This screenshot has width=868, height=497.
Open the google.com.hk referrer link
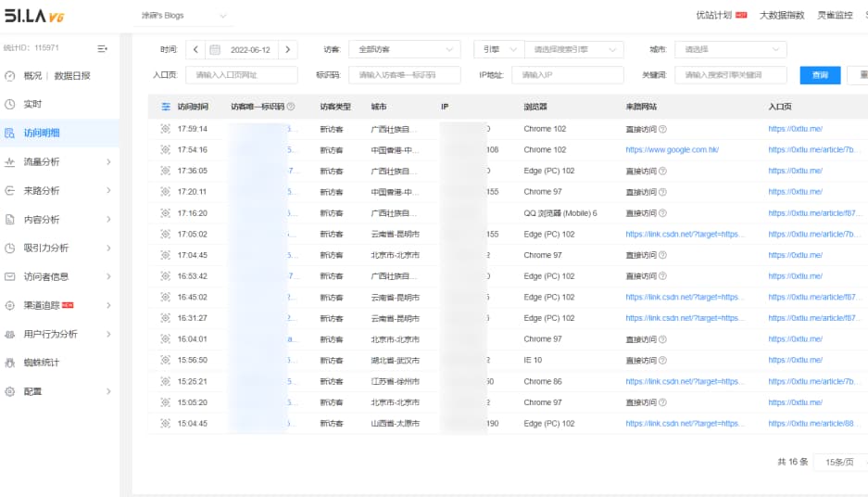(x=672, y=150)
